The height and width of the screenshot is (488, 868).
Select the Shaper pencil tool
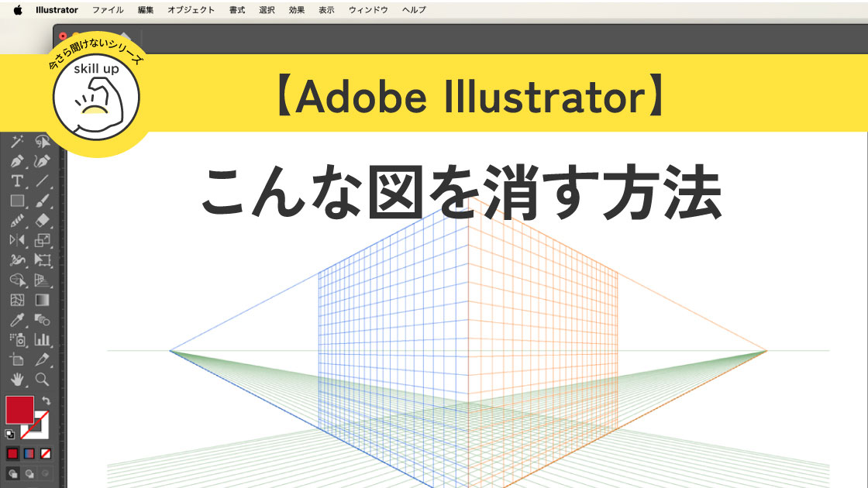coord(17,221)
